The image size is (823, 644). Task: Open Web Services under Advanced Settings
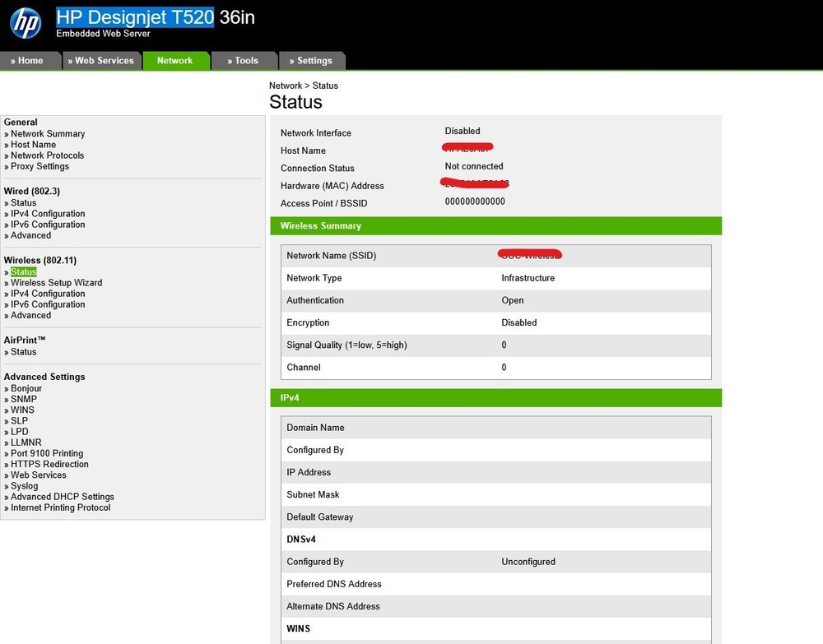(39, 475)
